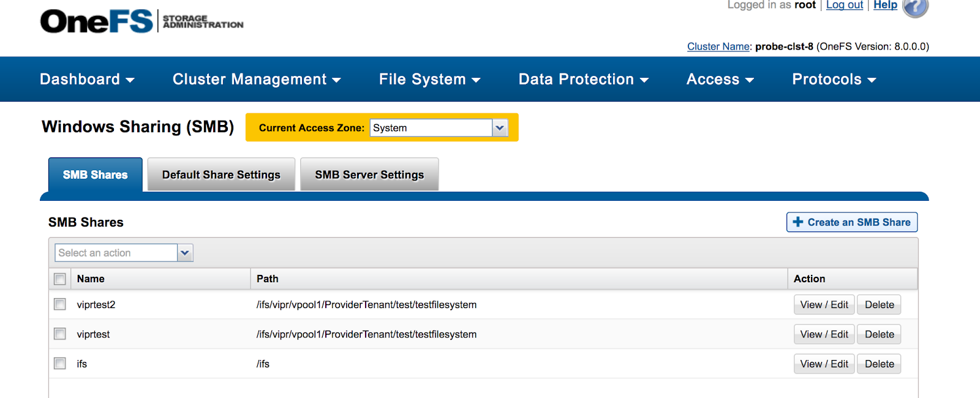Expand the Access menu
The height and width of the screenshot is (398, 980).
point(720,79)
